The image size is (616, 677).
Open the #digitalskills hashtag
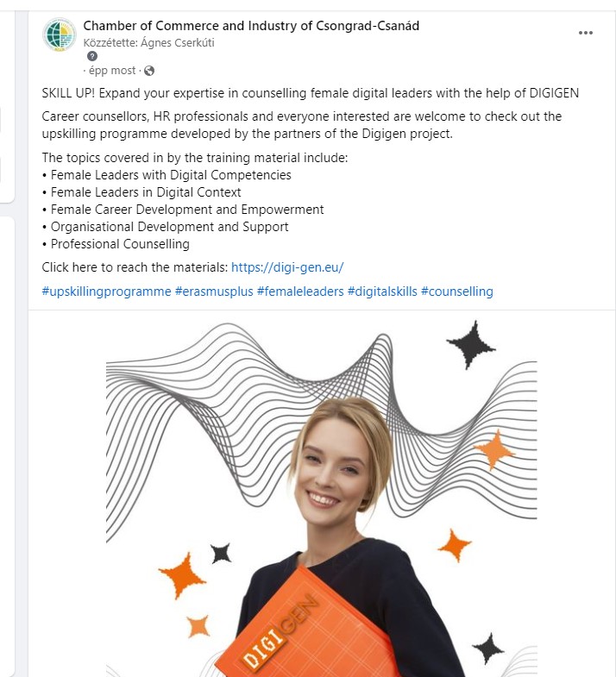pyautogui.click(x=382, y=291)
